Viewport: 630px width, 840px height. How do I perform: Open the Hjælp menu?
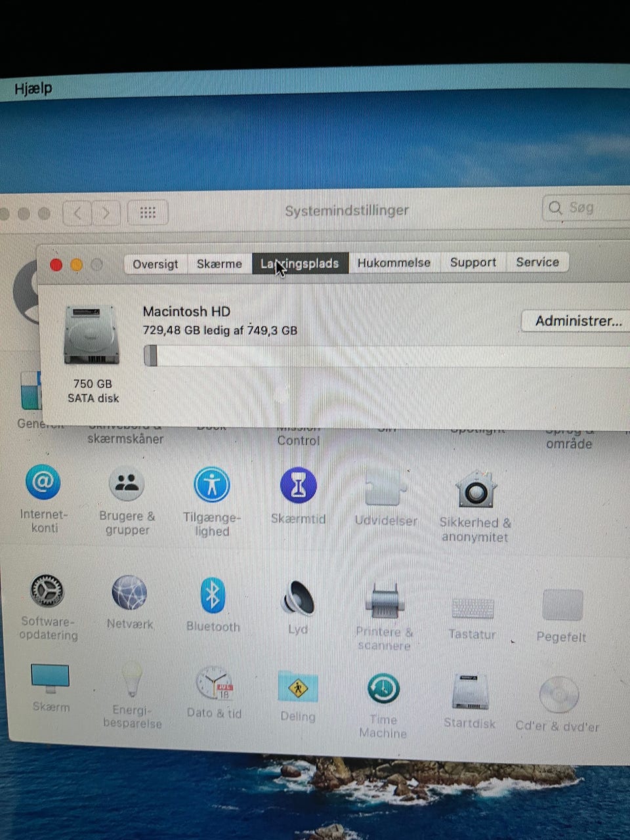33,88
